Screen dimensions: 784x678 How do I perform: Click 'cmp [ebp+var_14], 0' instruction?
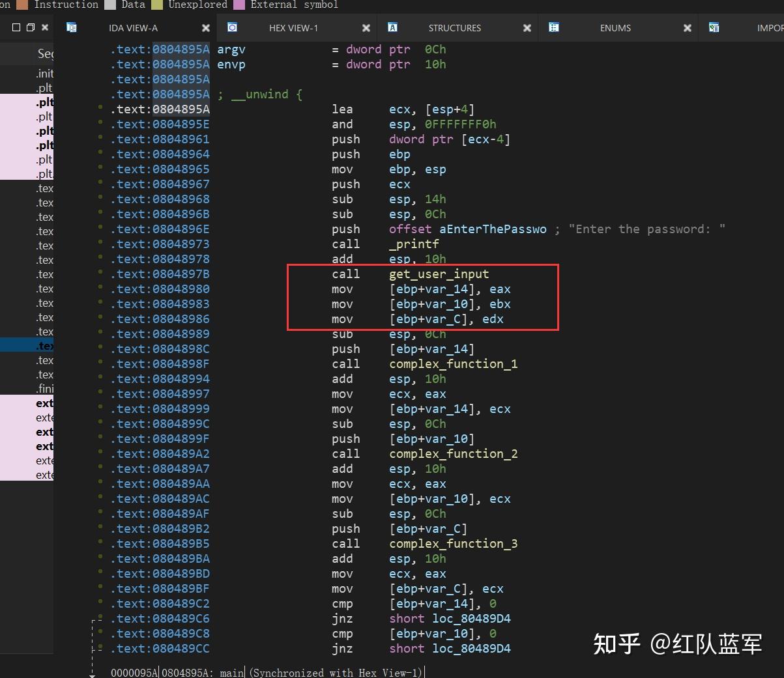coord(414,604)
